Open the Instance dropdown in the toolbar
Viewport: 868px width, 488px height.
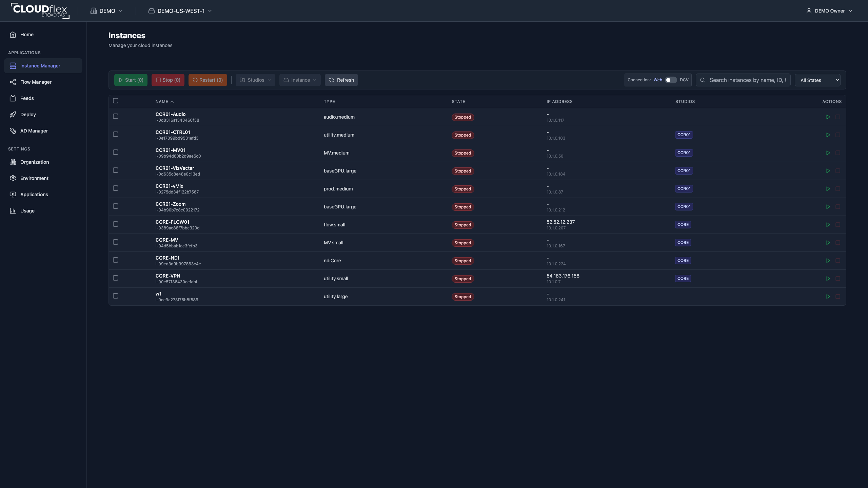(300, 80)
